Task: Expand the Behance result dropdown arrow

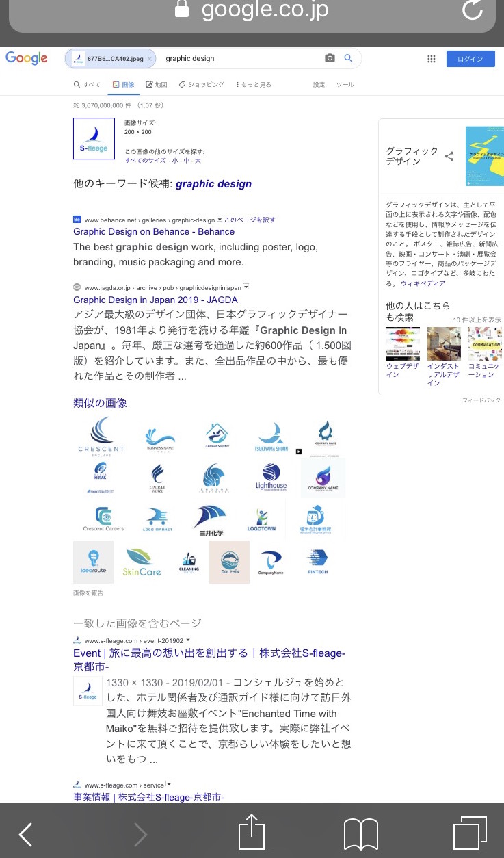Action: click(x=220, y=220)
